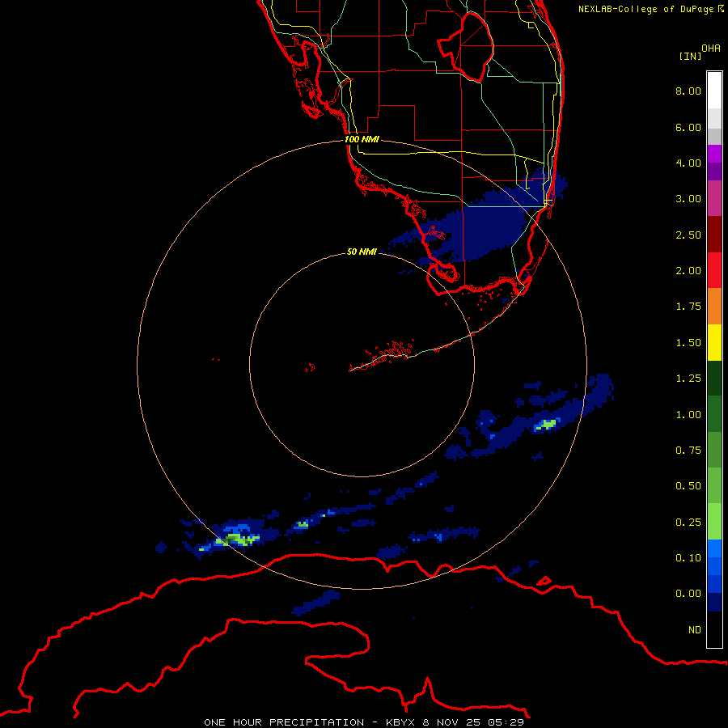This screenshot has width=728, height=728.
Task: Click the "ND" legend label
Action: pos(695,630)
